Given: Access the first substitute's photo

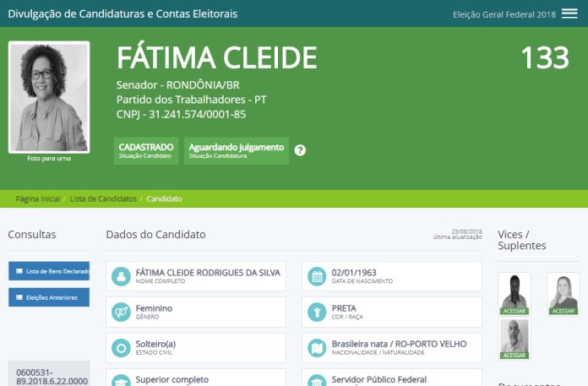Looking at the screenshot, I should [514, 293].
